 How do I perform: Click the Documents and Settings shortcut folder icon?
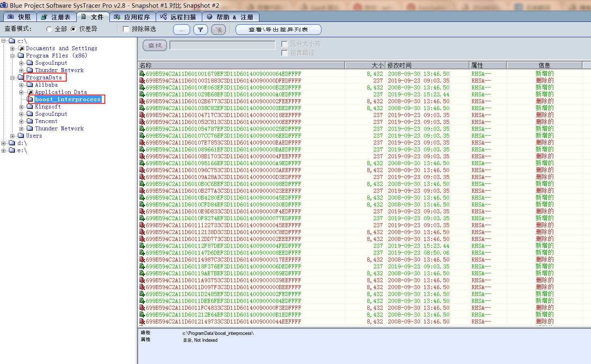21,48
